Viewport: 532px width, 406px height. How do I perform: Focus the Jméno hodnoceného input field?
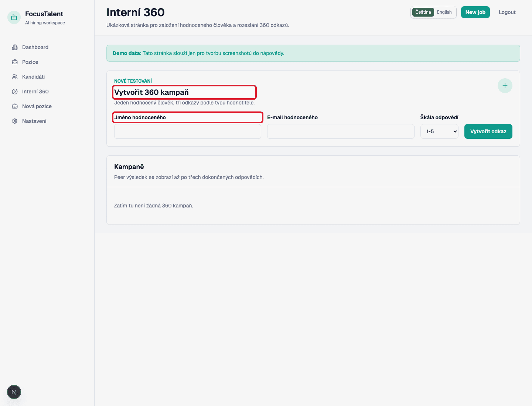188,131
